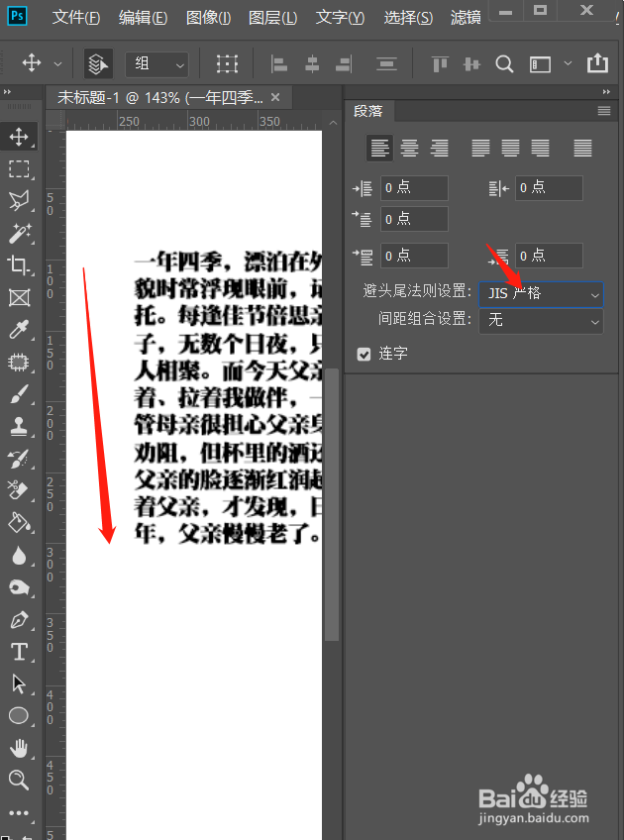Toggle the 连字 hyphenation checkbox
Viewport: 624px width, 840px height.
364,354
